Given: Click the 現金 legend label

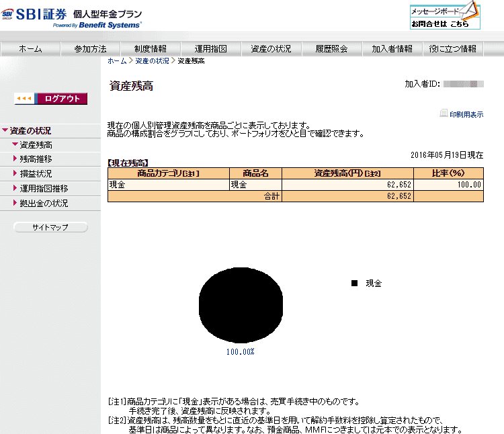Looking at the screenshot, I should click(x=374, y=284).
